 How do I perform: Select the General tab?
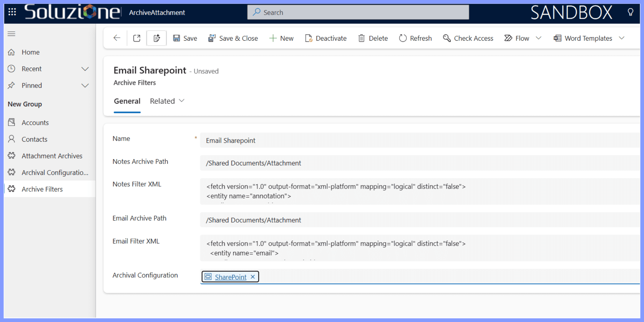pyautogui.click(x=127, y=101)
